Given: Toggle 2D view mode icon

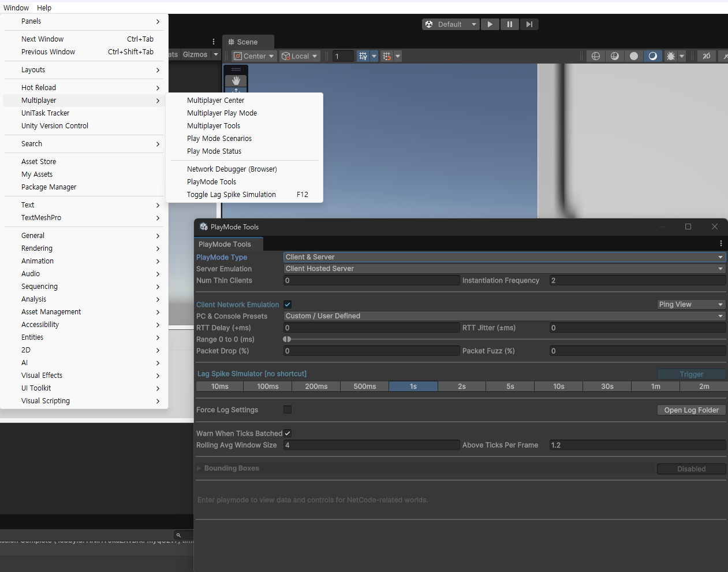Looking at the screenshot, I should point(706,56).
